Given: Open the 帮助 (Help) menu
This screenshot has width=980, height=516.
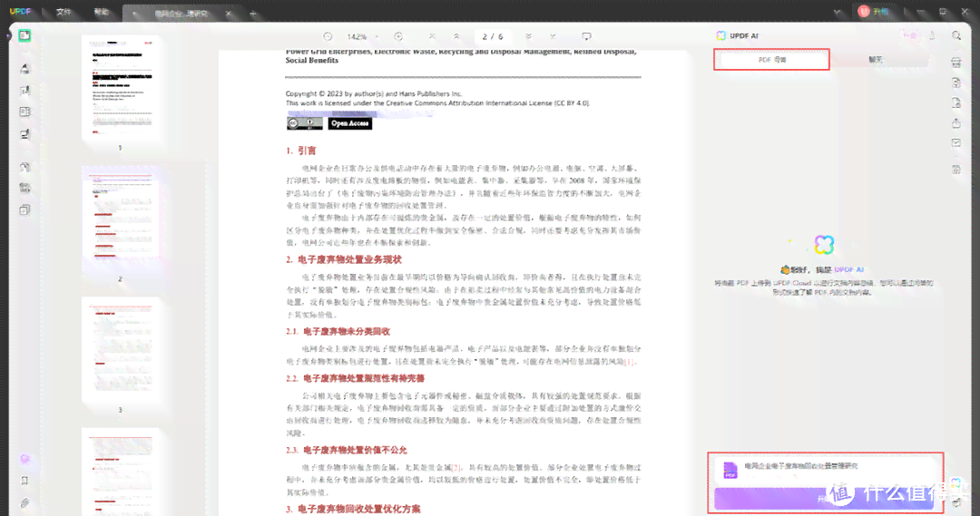Looking at the screenshot, I should click(x=101, y=12).
